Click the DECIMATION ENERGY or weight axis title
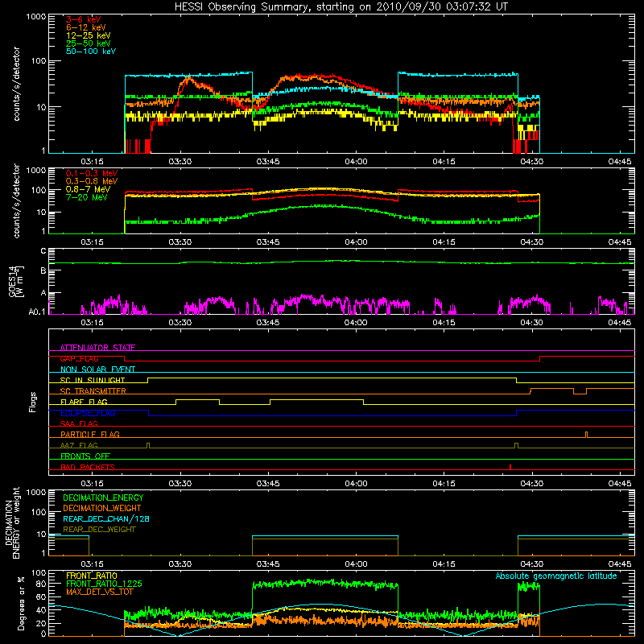The image size is (644, 644). pos(12,522)
